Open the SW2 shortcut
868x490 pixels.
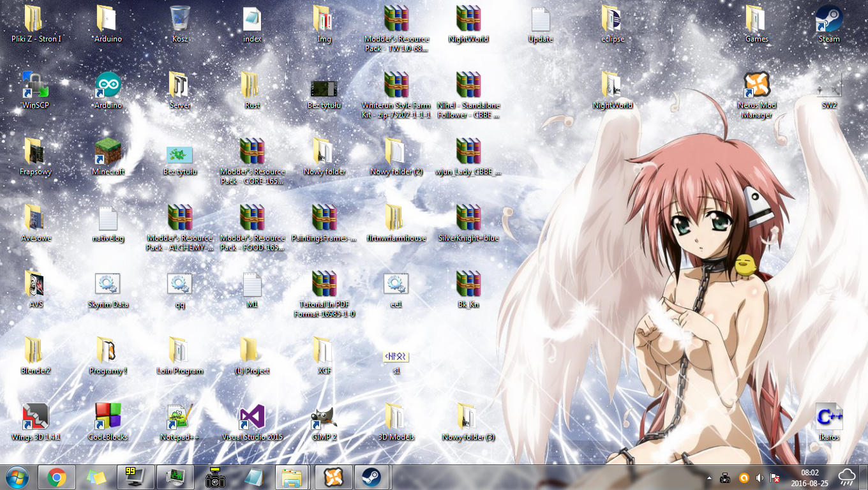(829, 90)
